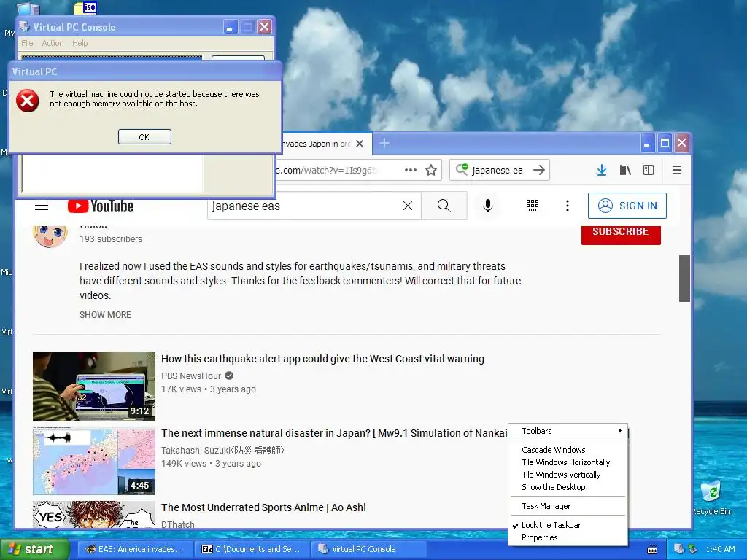747x560 pixels.
Task: Toggle the Firefox sidebar icon
Action: (x=649, y=170)
